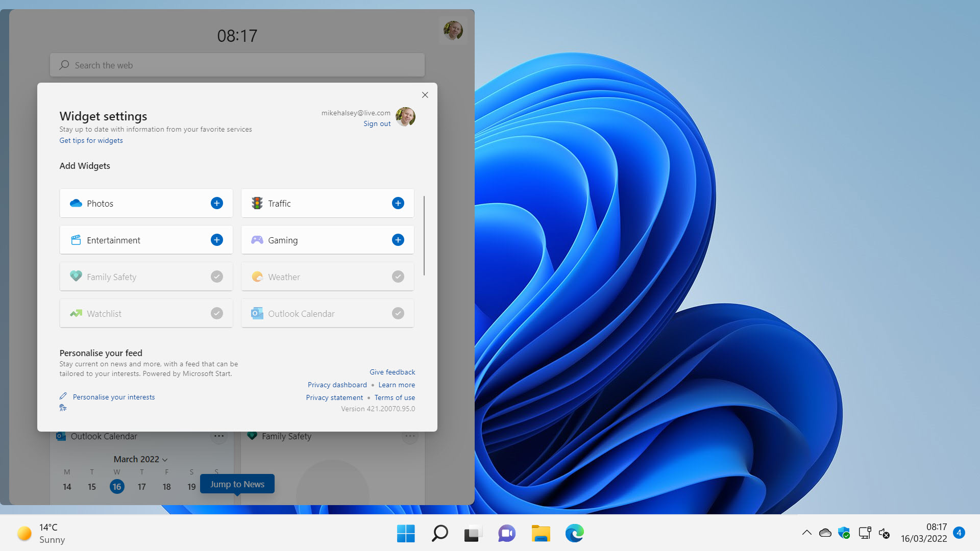Select day 17 in the calendar

[x=141, y=487]
